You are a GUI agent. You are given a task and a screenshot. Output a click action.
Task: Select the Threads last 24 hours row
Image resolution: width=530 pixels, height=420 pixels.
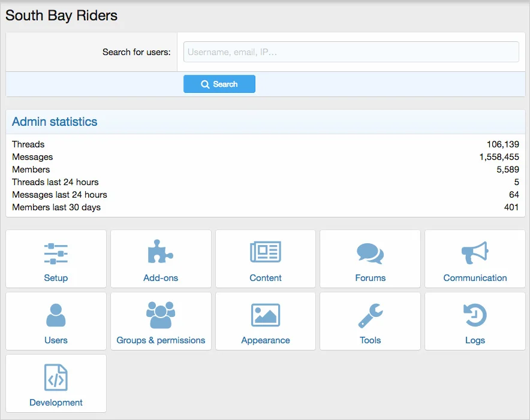pos(55,182)
